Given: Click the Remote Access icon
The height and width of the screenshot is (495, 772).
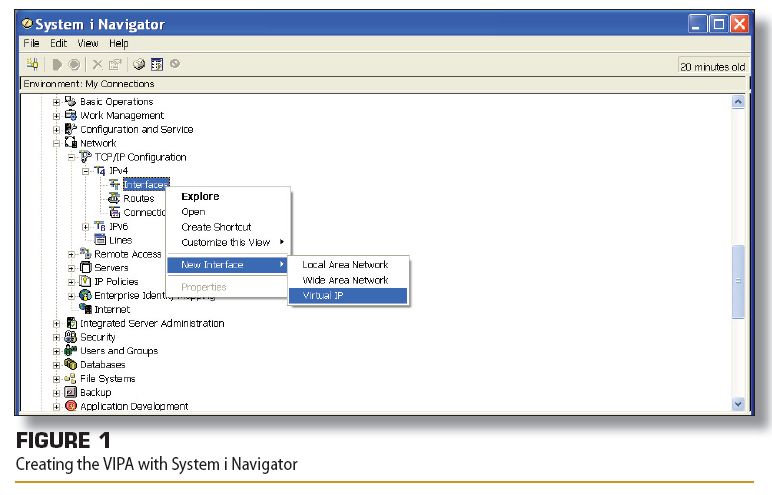Looking at the screenshot, I should (x=85, y=254).
